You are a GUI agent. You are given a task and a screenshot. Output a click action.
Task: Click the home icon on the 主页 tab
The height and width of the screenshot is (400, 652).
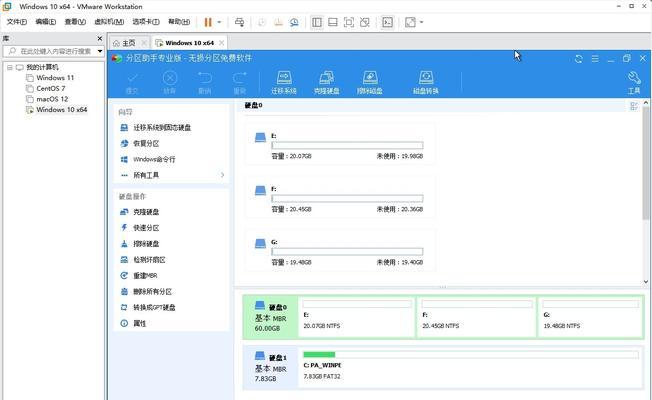click(116, 43)
